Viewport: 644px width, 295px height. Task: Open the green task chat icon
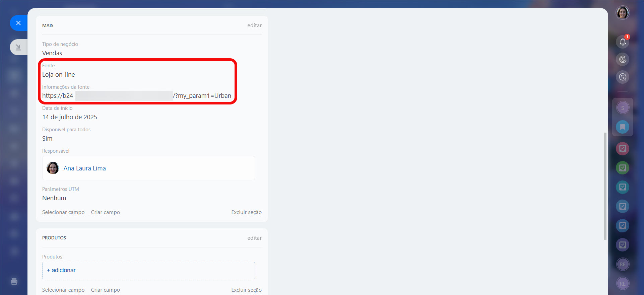tap(623, 168)
